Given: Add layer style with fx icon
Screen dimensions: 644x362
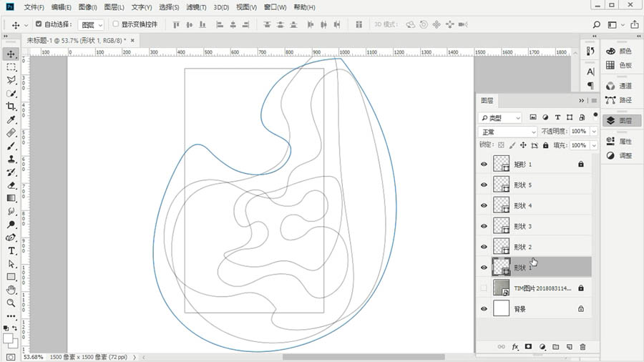Looking at the screenshot, I should [x=514, y=347].
